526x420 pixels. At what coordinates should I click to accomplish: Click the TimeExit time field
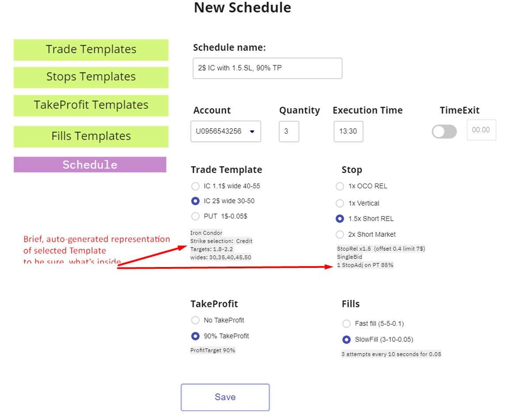(x=481, y=130)
